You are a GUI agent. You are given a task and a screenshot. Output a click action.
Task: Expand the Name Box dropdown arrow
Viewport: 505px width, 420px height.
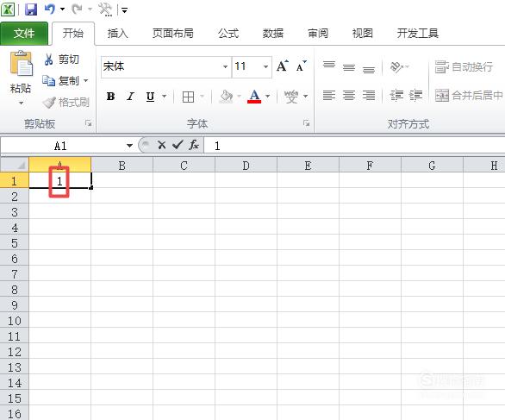coord(129,146)
